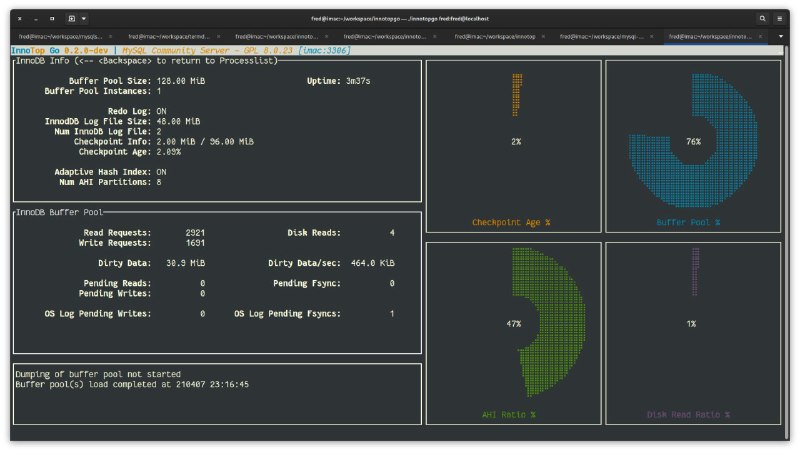Click the 'Pending Writes:' label
The width and height of the screenshot is (800, 452).
coord(115,293)
